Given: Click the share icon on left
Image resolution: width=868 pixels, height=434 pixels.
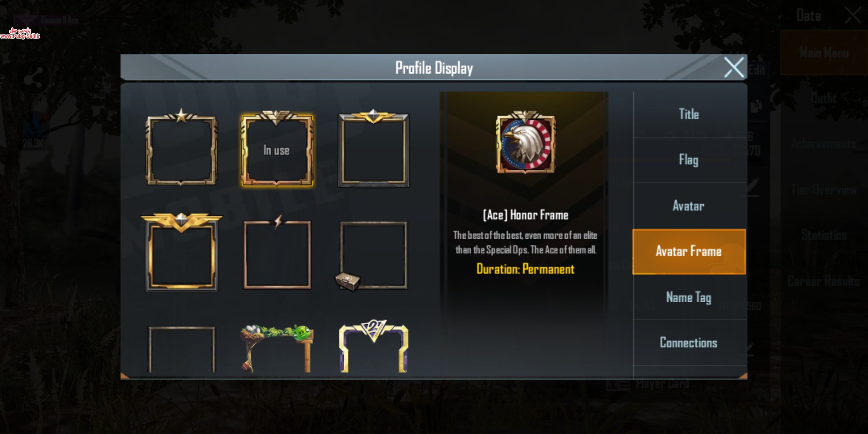Looking at the screenshot, I should (x=34, y=77).
